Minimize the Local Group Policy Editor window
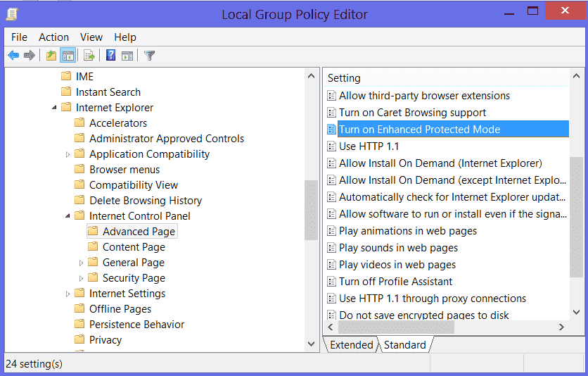The image size is (588, 376). coord(509,13)
